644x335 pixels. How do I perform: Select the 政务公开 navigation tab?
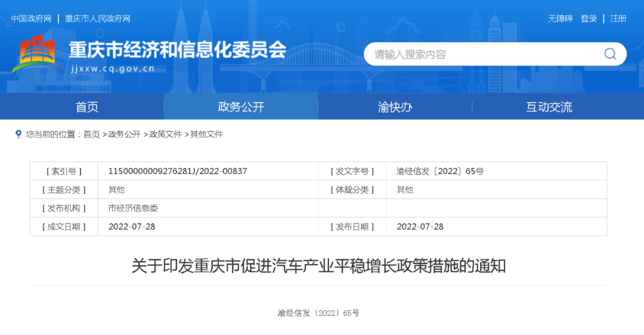coord(241,107)
